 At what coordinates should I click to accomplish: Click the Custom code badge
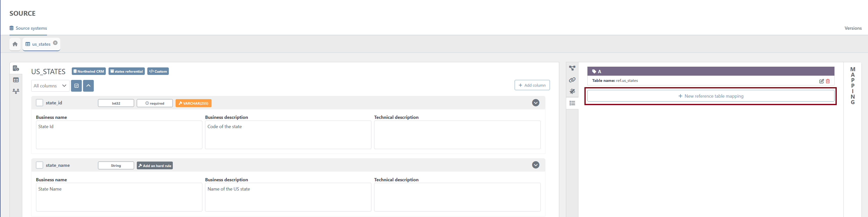point(158,71)
